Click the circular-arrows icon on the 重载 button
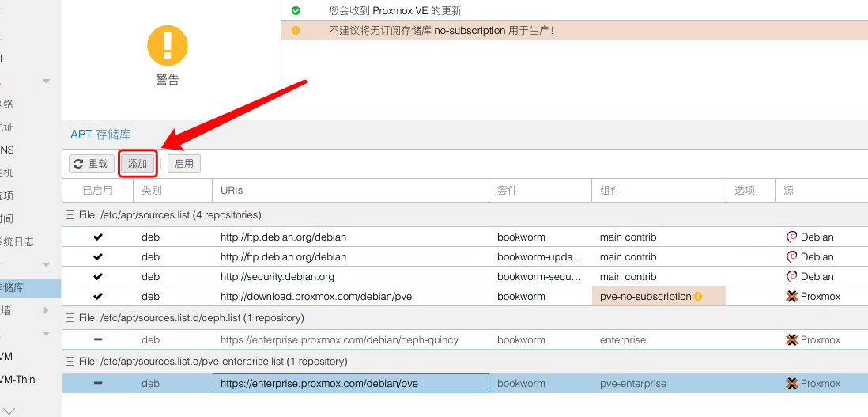Screen dimensions: 868x417 pos(78,164)
